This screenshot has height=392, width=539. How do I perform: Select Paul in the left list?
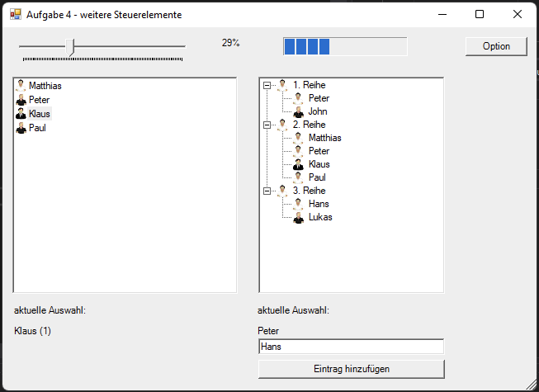click(x=37, y=128)
